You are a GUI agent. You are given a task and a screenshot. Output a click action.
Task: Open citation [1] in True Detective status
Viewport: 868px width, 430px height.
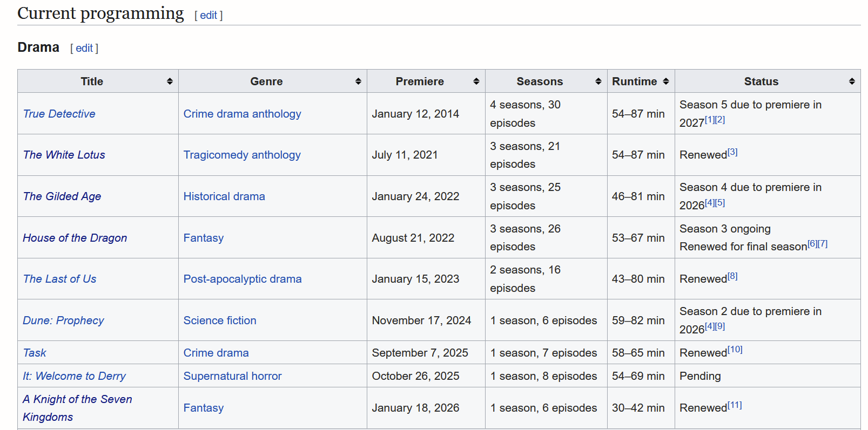[x=710, y=120]
